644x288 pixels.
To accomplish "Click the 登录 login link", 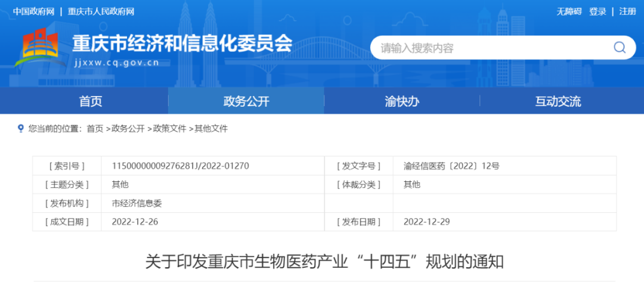I will (597, 11).
